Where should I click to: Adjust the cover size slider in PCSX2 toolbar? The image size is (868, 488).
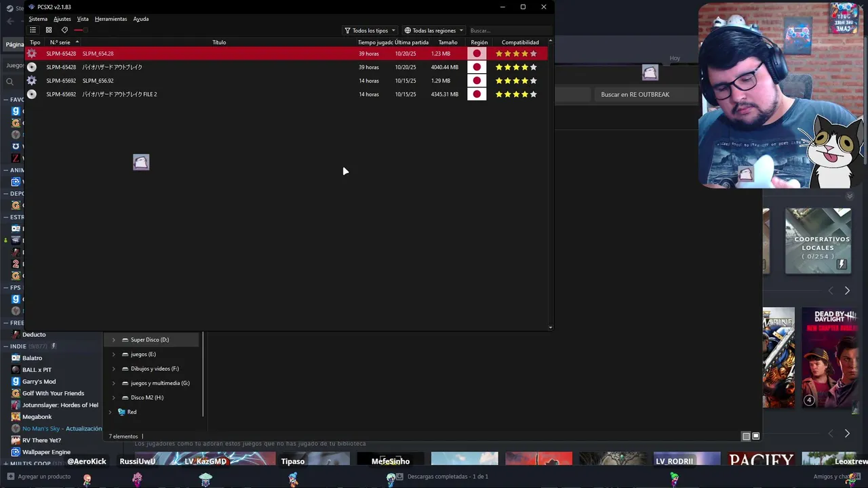(x=80, y=30)
